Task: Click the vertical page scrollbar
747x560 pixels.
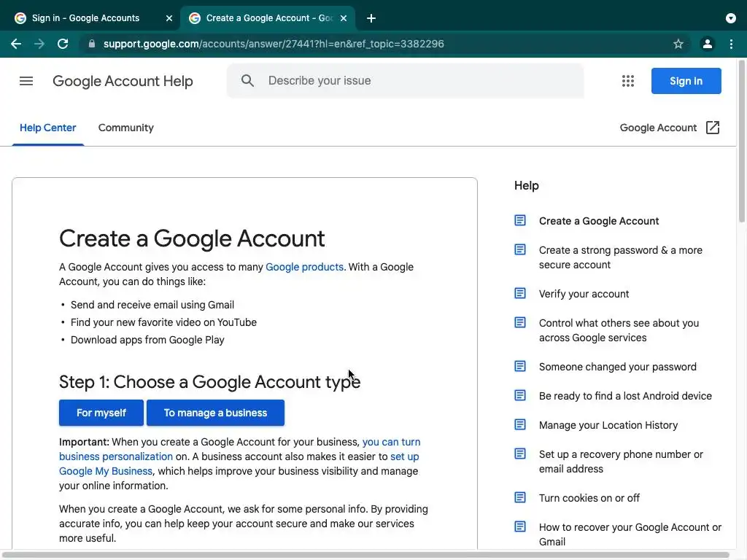Action: [x=742, y=141]
